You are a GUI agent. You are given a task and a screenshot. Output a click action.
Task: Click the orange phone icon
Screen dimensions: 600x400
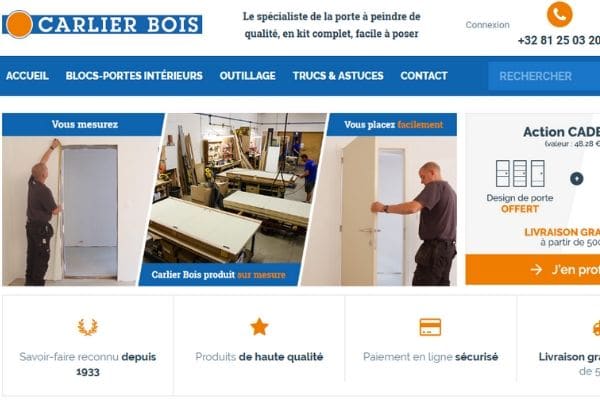(559, 15)
